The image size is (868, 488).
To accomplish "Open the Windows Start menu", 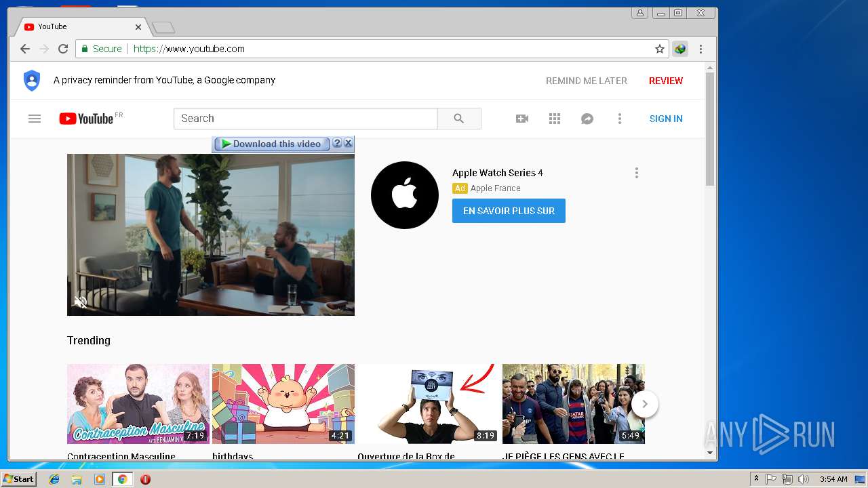I will point(19,479).
